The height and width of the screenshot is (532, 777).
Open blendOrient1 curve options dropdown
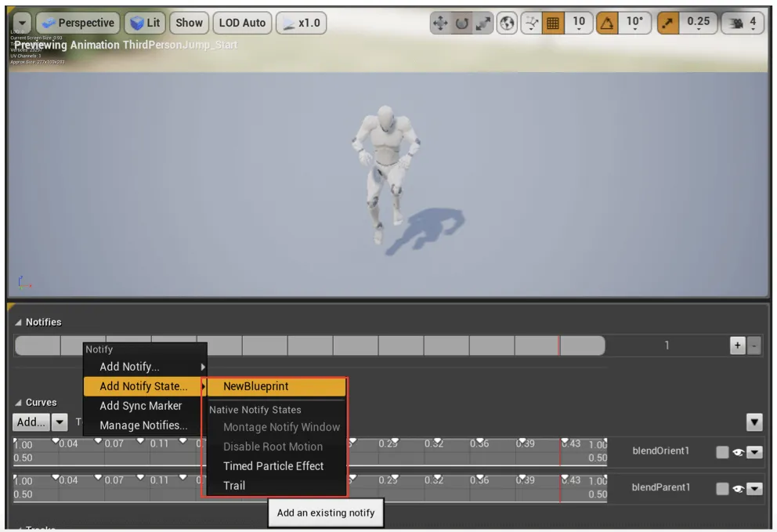coord(754,451)
